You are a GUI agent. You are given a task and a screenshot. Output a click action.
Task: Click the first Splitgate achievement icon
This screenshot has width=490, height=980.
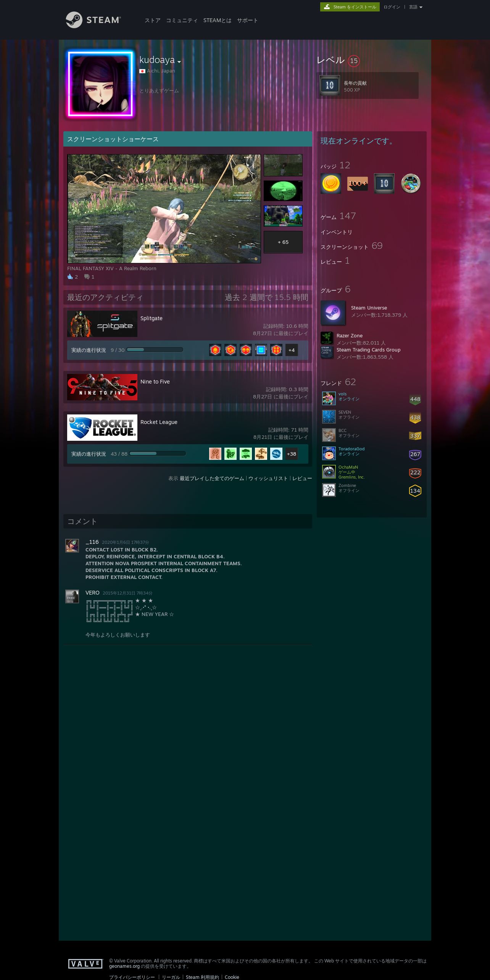pyautogui.click(x=215, y=350)
